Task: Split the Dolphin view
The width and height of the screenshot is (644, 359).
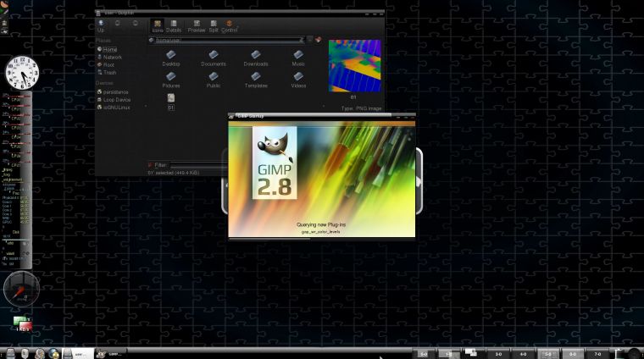Action: coord(214,26)
